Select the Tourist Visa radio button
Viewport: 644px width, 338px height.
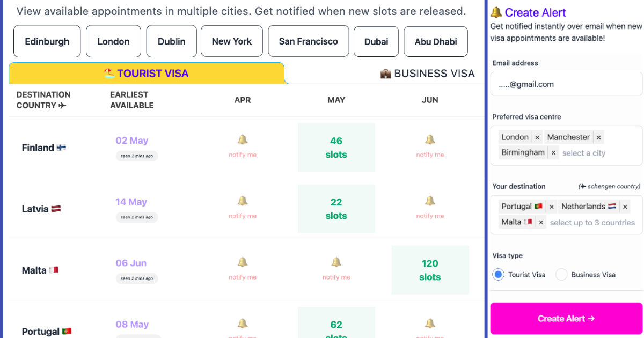[x=498, y=274]
